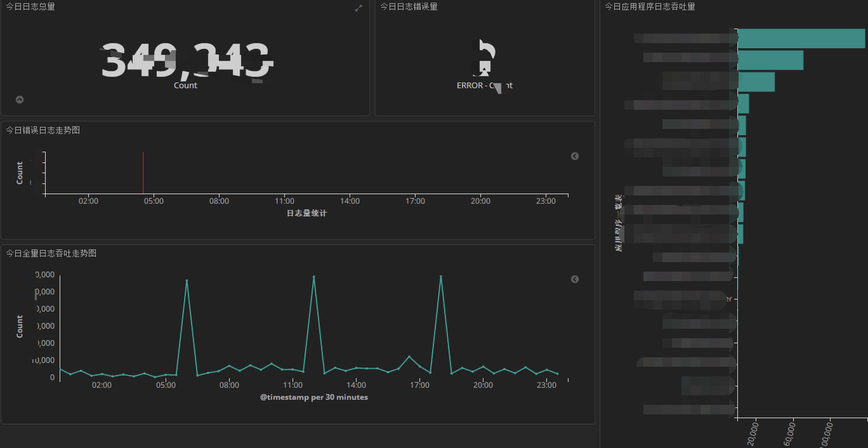Toggle legend arrow in 今日错误日志走势图 chart

click(x=575, y=156)
